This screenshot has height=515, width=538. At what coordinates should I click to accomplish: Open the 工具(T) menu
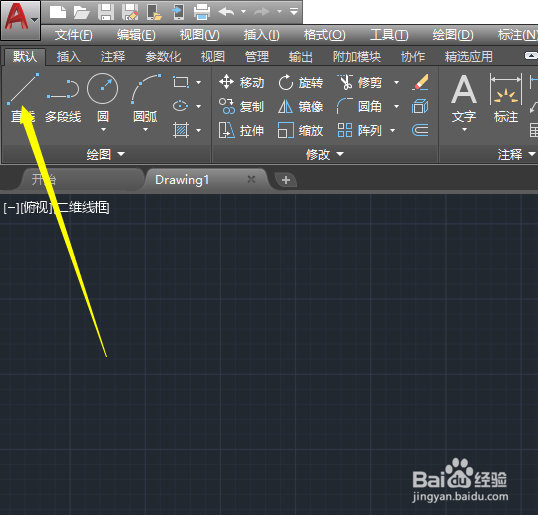(389, 35)
